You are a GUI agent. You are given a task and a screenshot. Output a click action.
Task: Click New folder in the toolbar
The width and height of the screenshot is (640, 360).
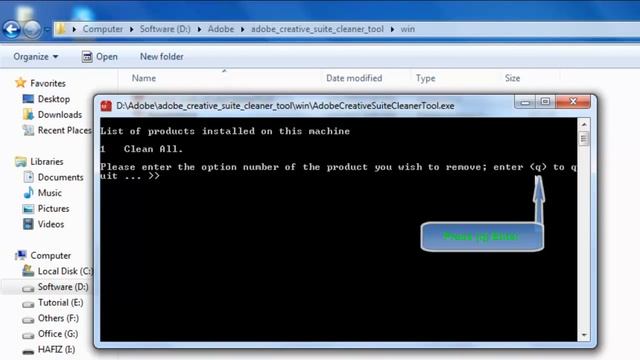[162, 57]
